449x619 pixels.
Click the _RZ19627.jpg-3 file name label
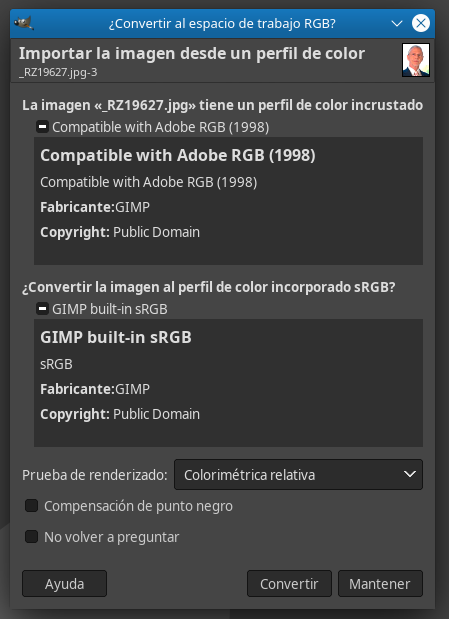point(58,72)
